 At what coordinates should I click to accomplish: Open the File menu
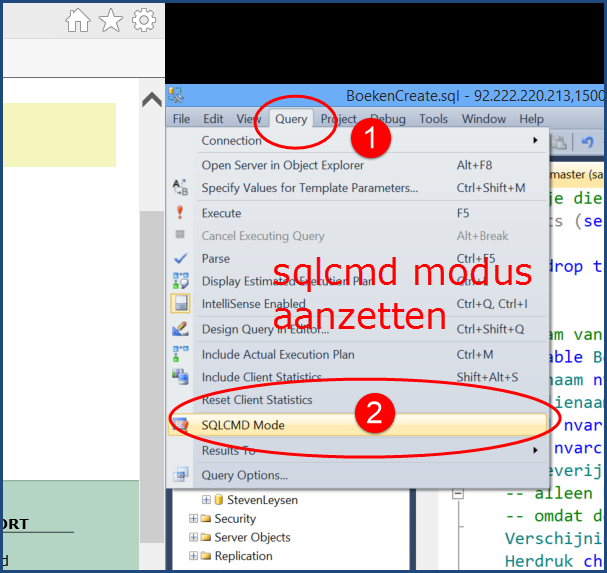(x=181, y=119)
